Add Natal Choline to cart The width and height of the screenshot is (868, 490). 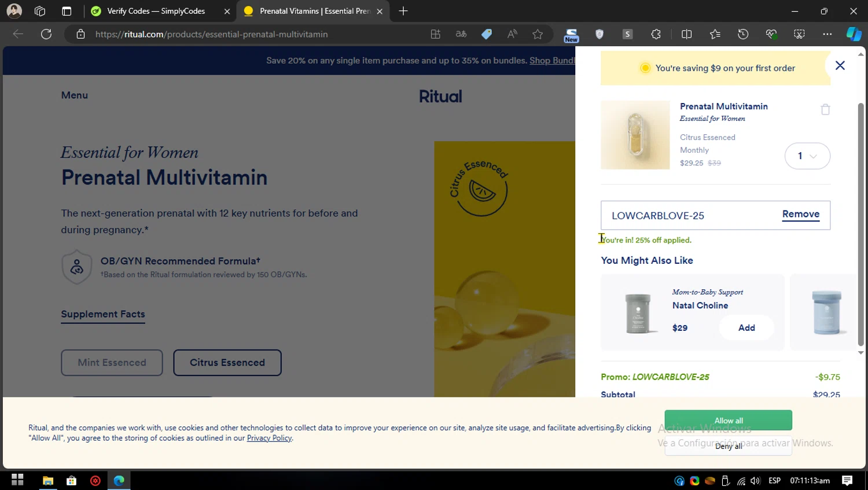(746, 327)
